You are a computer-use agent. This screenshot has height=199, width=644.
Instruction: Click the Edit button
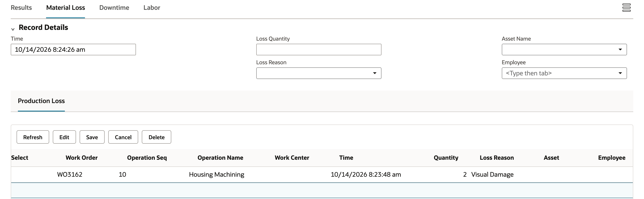(x=64, y=137)
